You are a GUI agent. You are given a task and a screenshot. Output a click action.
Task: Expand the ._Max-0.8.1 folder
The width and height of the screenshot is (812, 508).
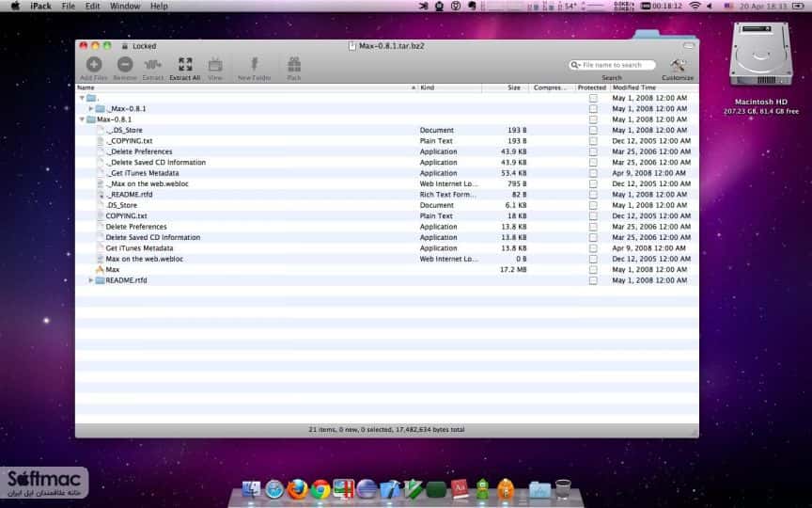click(x=90, y=108)
